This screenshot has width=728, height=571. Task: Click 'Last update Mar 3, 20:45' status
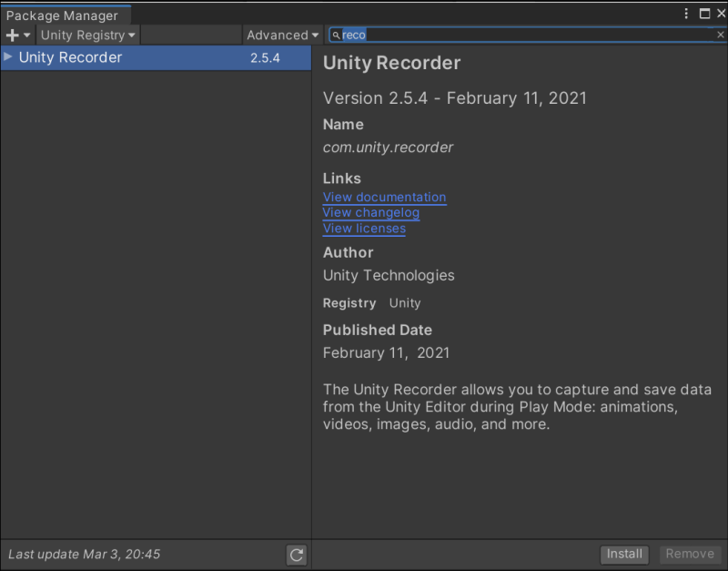click(84, 554)
